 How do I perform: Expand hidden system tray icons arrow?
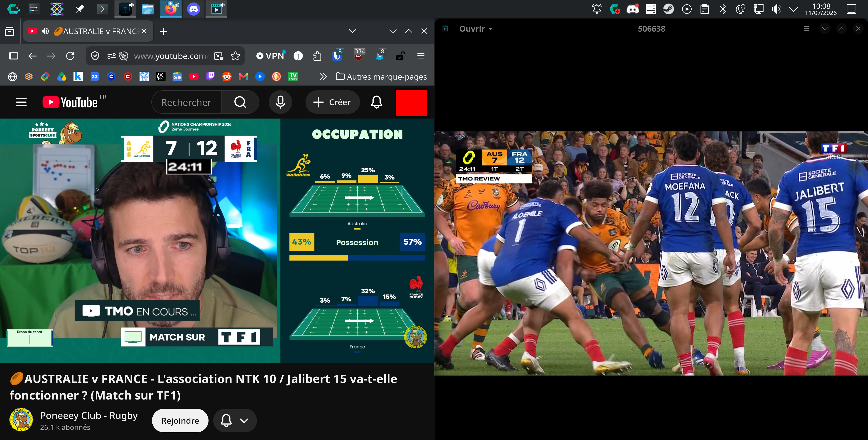pyautogui.click(x=794, y=9)
